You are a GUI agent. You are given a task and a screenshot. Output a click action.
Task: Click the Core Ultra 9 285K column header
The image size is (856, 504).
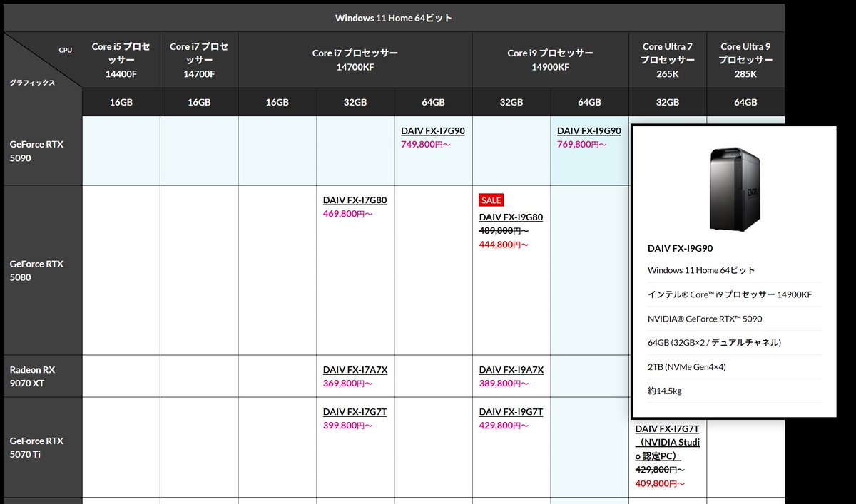coord(745,60)
